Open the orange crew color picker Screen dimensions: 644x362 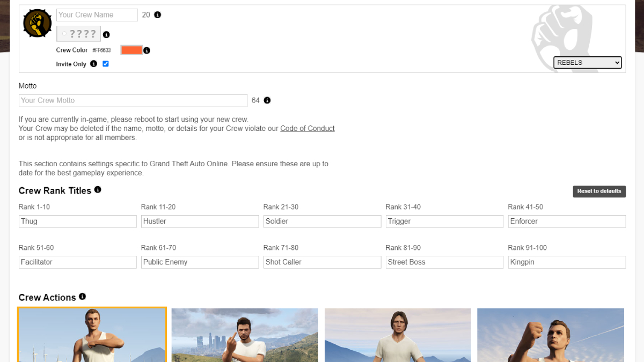(131, 50)
